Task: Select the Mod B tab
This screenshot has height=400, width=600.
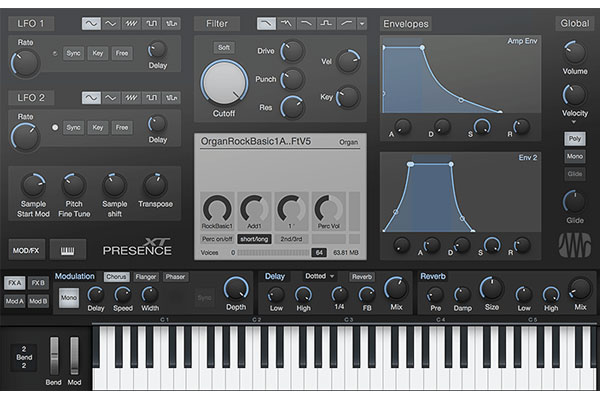Action: (38, 301)
